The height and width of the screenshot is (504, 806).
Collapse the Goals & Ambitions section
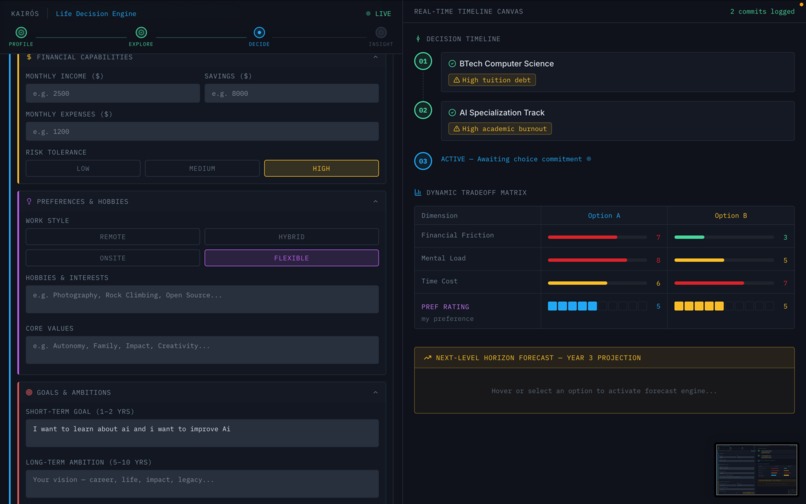coord(375,392)
